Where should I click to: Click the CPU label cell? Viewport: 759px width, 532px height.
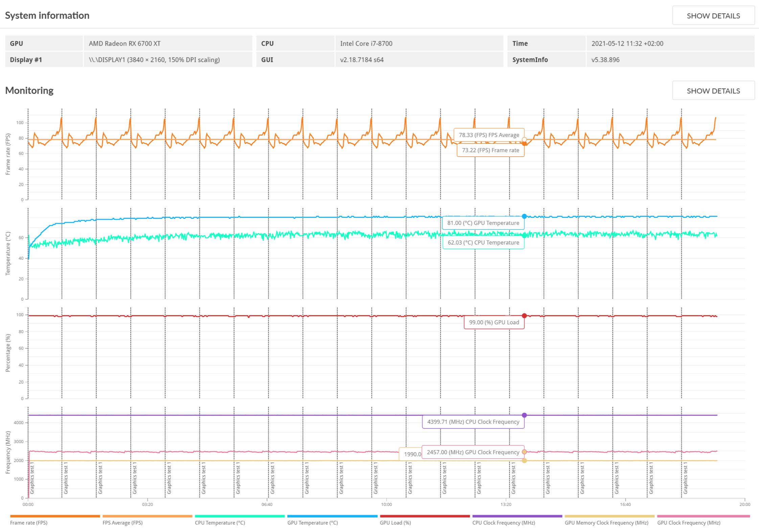295,43
